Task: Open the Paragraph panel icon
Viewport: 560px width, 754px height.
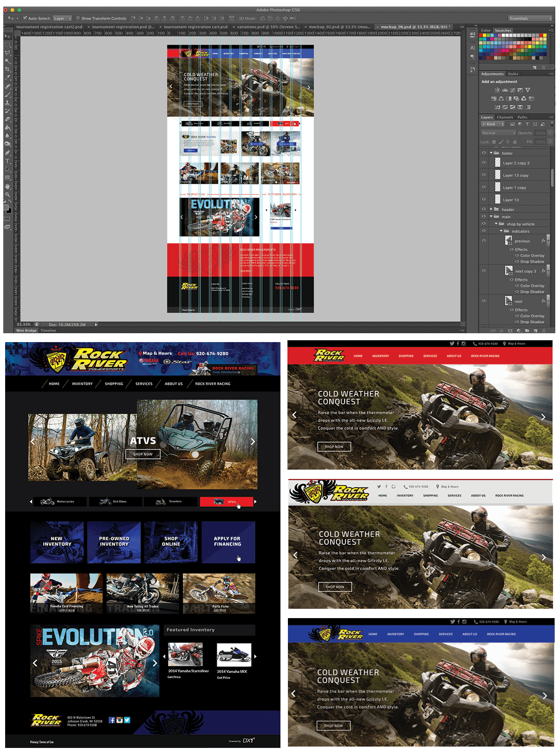Action: click(473, 57)
